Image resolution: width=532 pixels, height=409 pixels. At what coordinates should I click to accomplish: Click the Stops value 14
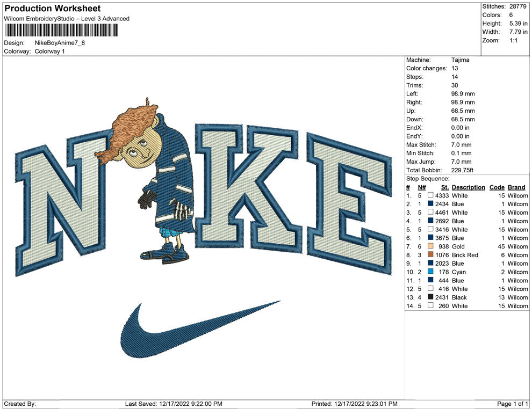[x=455, y=77]
